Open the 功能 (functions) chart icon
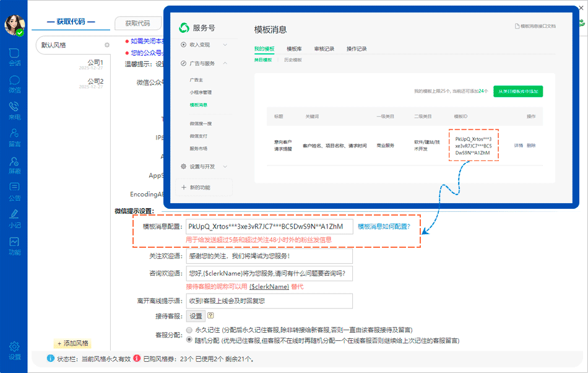This screenshot has height=373, width=588. (14, 242)
